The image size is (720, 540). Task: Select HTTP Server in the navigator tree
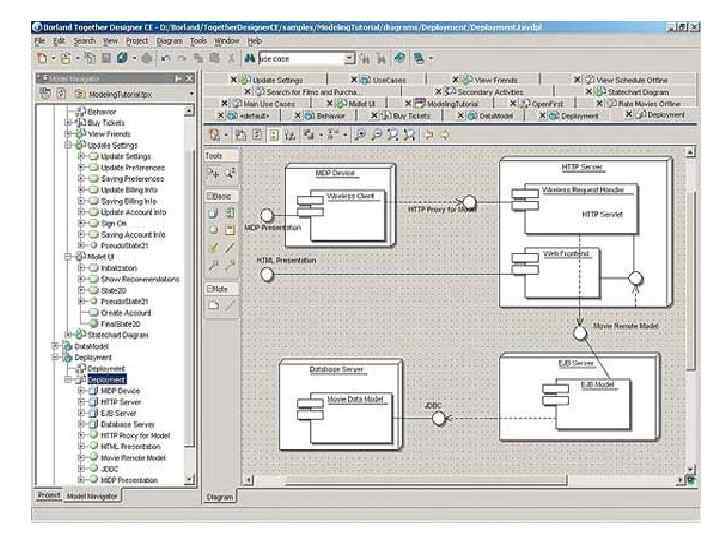pyautogui.click(x=121, y=402)
